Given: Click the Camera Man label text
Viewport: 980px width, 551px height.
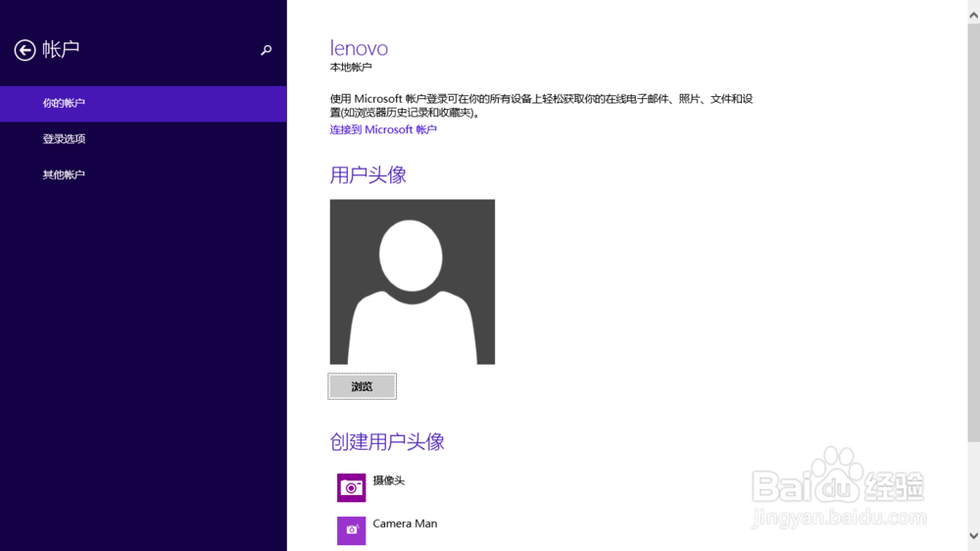Looking at the screenshot, I should click(405, 524).
